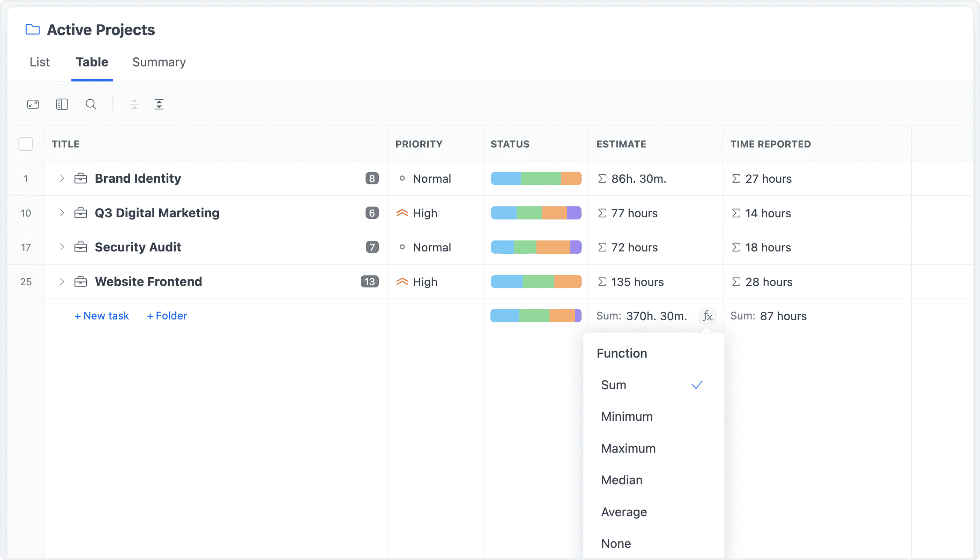Viewport: 980px width, 560px height.
Task: Click the sigma icon next to 135 hours
Action: tap(603, 281)
